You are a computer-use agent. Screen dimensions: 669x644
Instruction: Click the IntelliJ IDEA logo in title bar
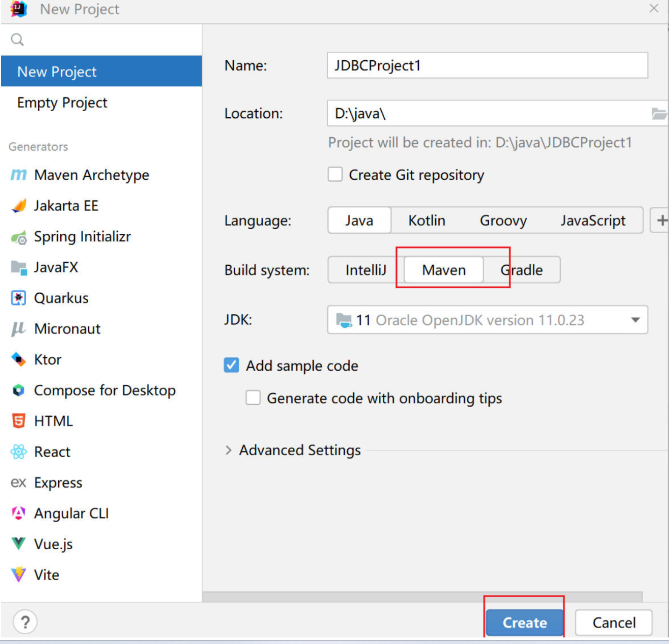(18, 9)
